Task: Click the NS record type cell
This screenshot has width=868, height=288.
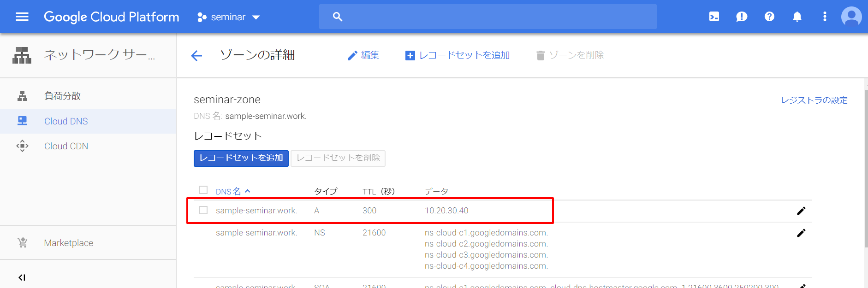Action: pyautogui.click(x=320, y=233)
